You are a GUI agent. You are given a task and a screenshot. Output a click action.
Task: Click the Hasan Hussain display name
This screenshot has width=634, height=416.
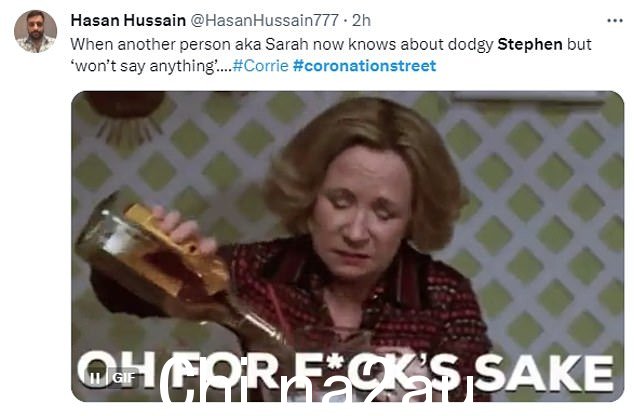(128, 20)
